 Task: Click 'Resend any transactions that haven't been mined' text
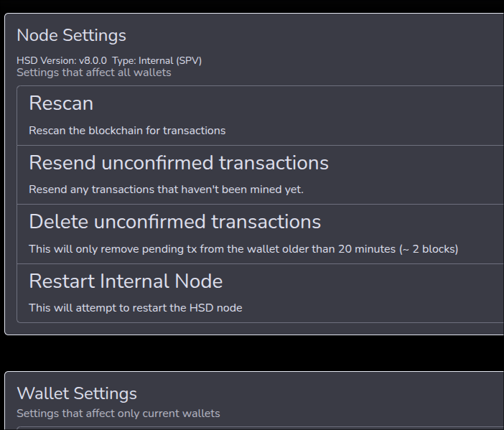pyautogui.click(x=166, y=190)
